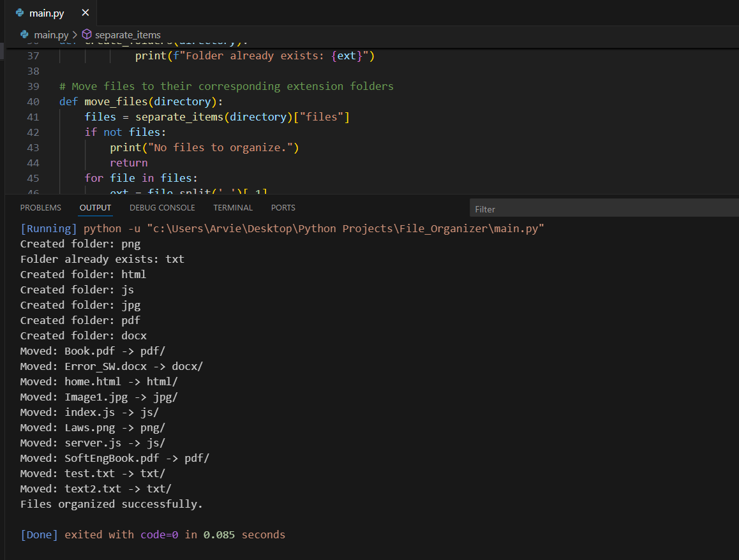Viewport: 739px width, 560px height.
Task: Click the 'Folder already exists: {ext}' print line
Action: click(255, 55)
